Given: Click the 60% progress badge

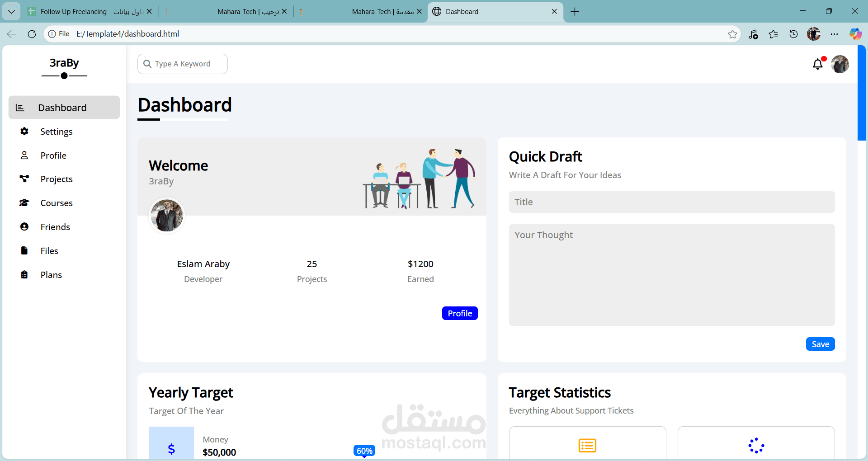Looking at the screenshot, I should (x=364, y=451).
